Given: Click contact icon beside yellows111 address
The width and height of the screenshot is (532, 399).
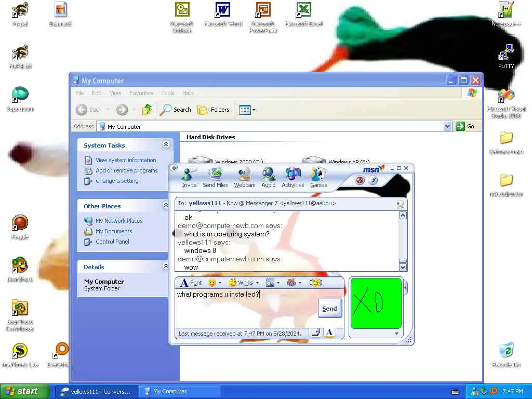Looking at the screenshot, I should click(x=400, y=204).
